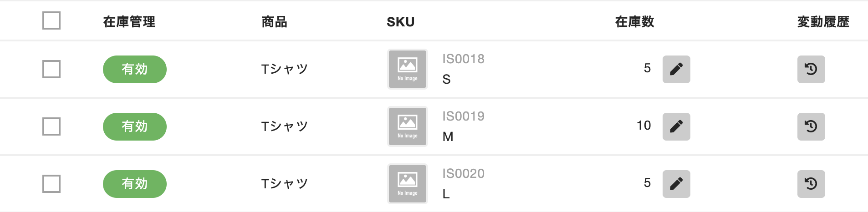Screen dimensions: 868x212
Task: Toggle the 有効 badge for IS0018
Action: [x=135, y=69]
